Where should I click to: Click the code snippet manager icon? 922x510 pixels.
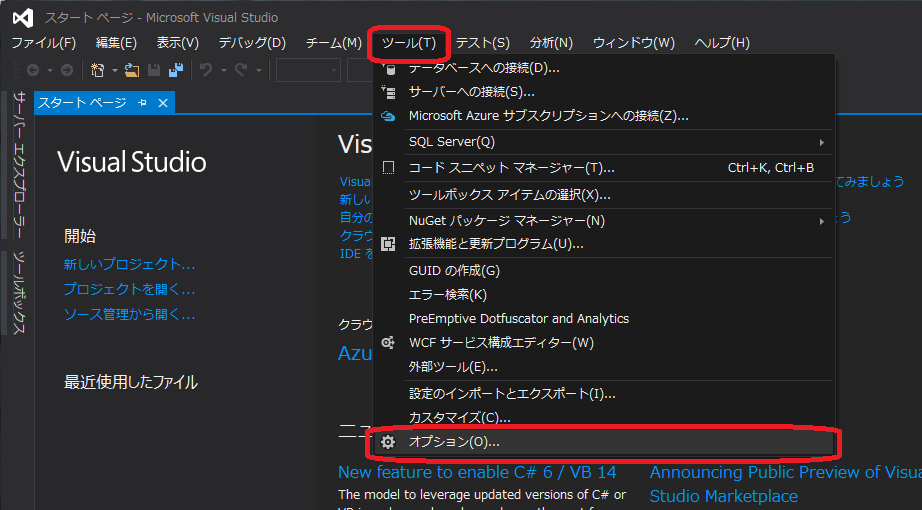[388, 168]
